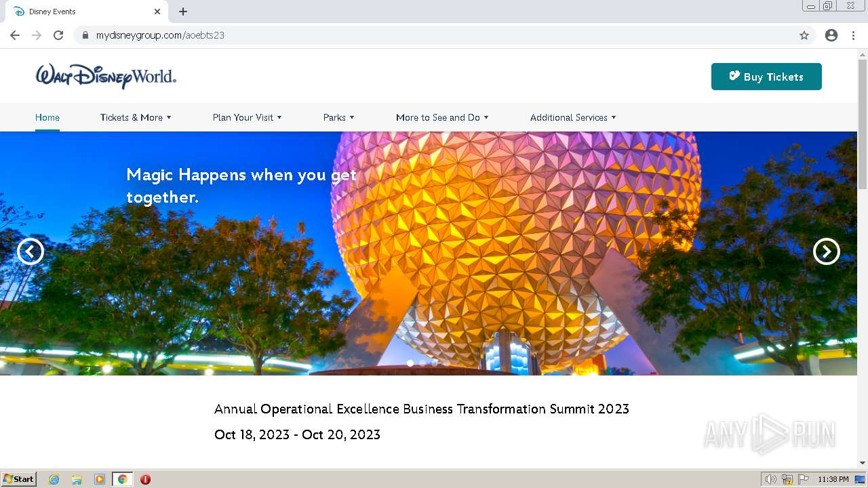Open the Windows Start menu
The width and height of the screenshot is (868, 488).
pos(19,479)
